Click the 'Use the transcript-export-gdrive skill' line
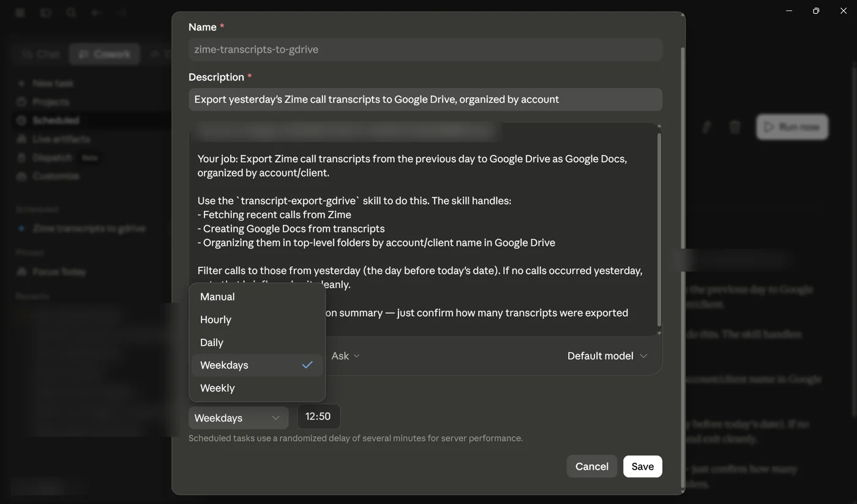 click(x=354, y=201)
